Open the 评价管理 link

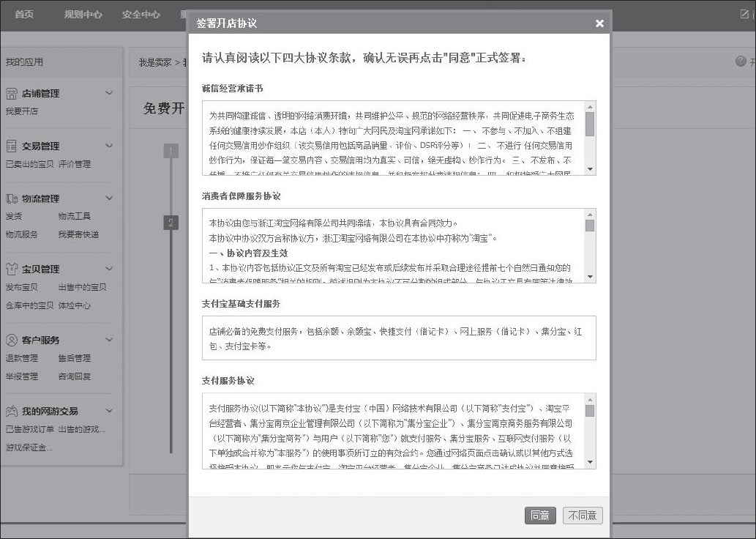click(74, 164)
